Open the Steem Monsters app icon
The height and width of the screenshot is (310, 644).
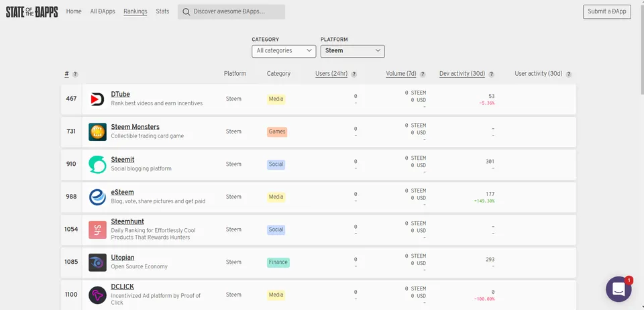(x=97, y=132)
